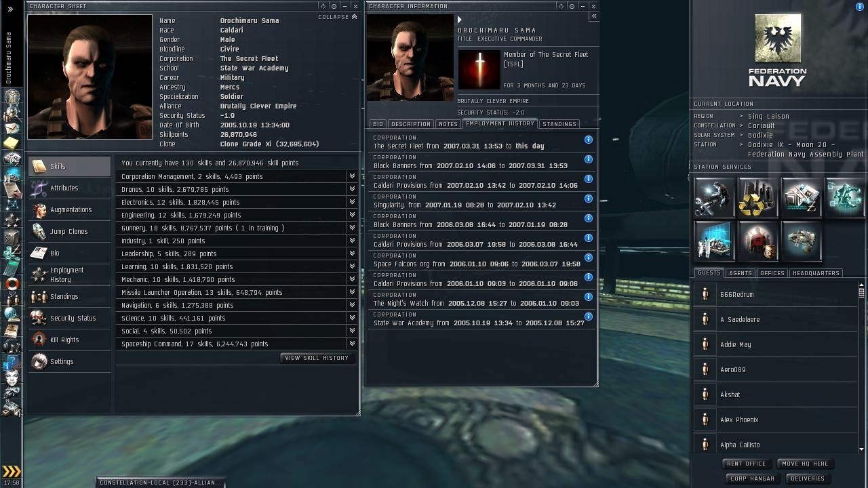Click the Move HQ Here button
868x488 pixels.
(805, 464)
